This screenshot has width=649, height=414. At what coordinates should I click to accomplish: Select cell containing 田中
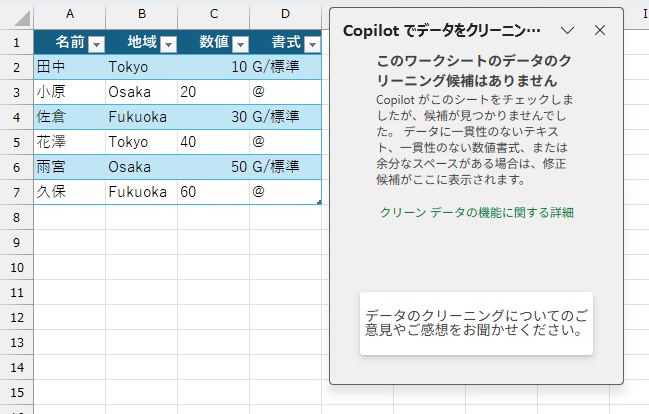click(70, 67)
